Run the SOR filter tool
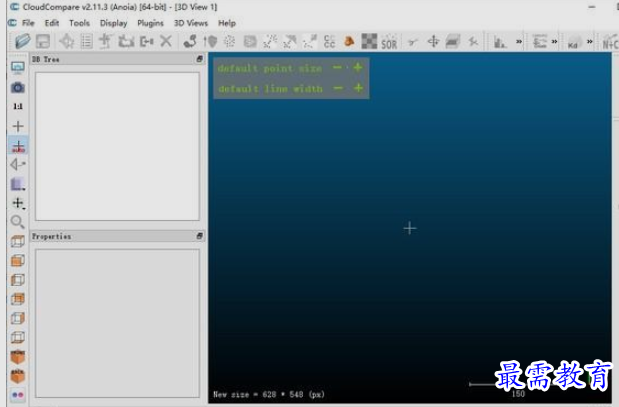Screen dimensions: 619x407 (389, 41)
